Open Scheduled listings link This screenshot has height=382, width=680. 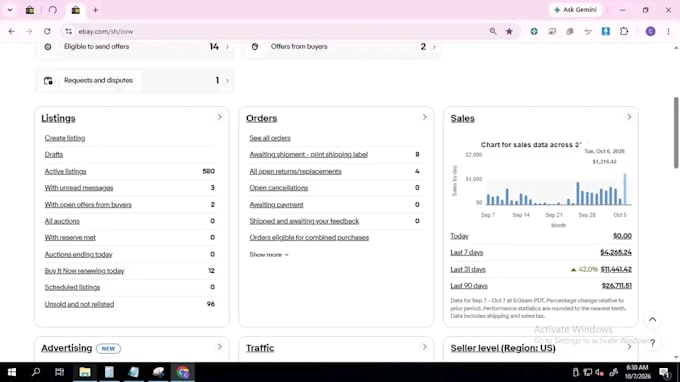(x=72, y=287)
